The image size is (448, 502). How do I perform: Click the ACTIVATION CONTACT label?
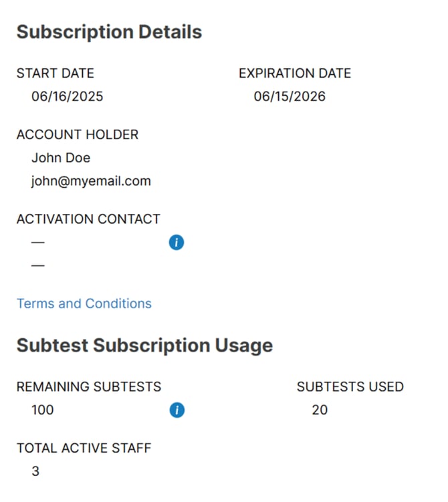88,219
